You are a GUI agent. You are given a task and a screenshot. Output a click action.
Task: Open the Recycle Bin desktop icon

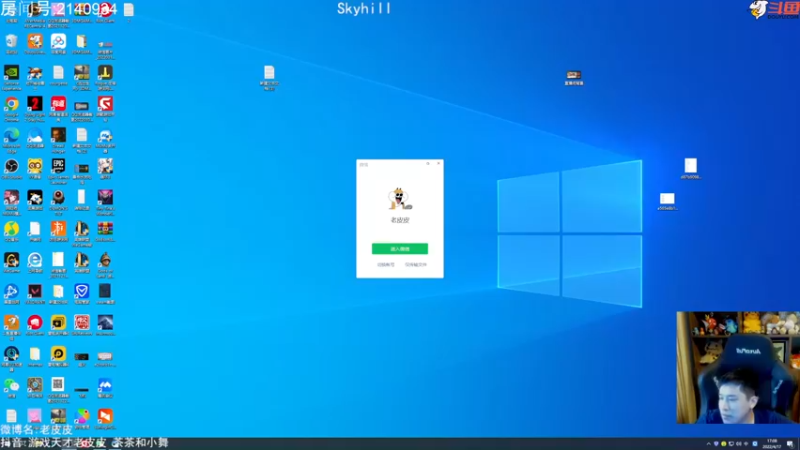click(x=11, y=42)
